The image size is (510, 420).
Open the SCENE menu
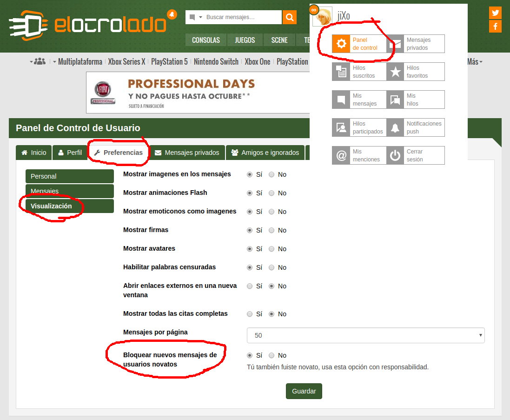279,40
